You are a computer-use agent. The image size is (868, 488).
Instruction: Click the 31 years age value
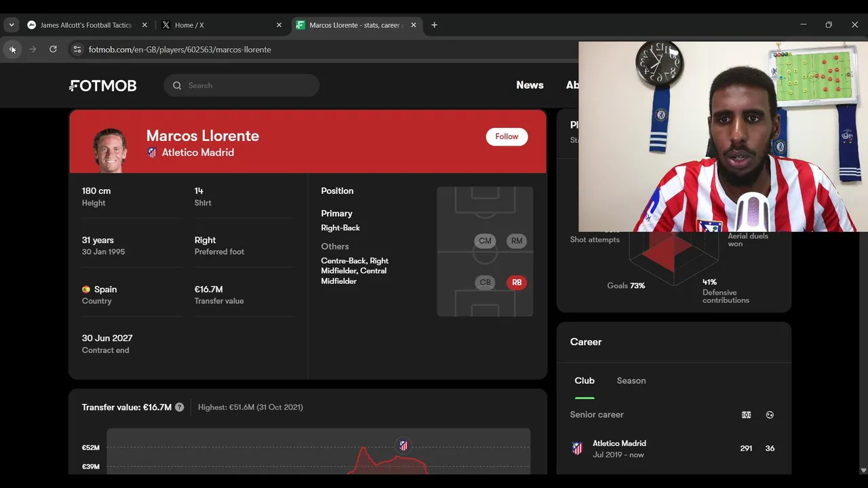point(98,240)
